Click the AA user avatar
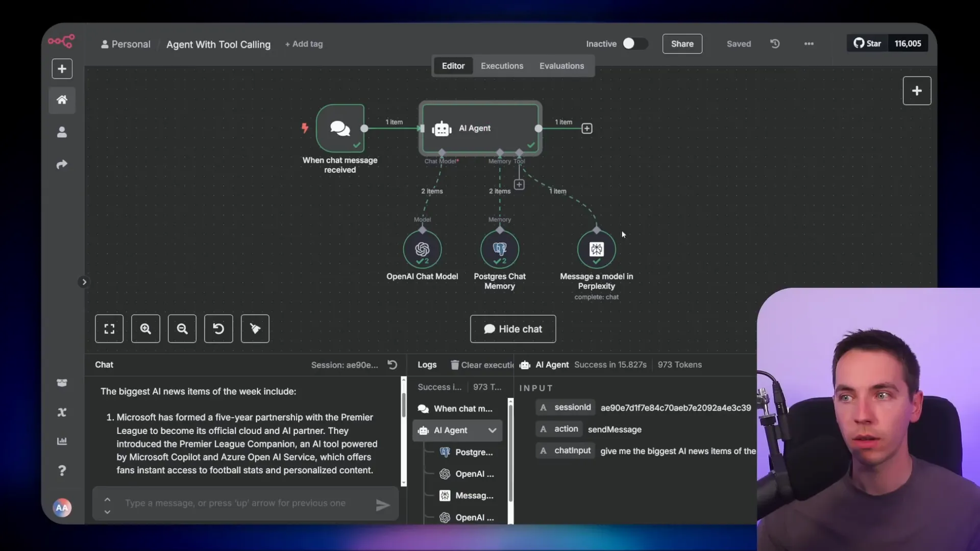 pos(62,508)
